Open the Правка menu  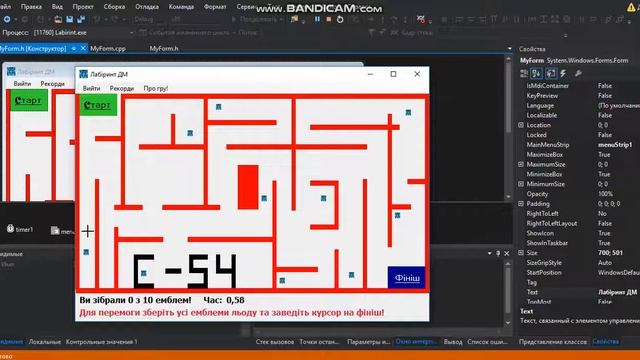click(x=31, y=7)
